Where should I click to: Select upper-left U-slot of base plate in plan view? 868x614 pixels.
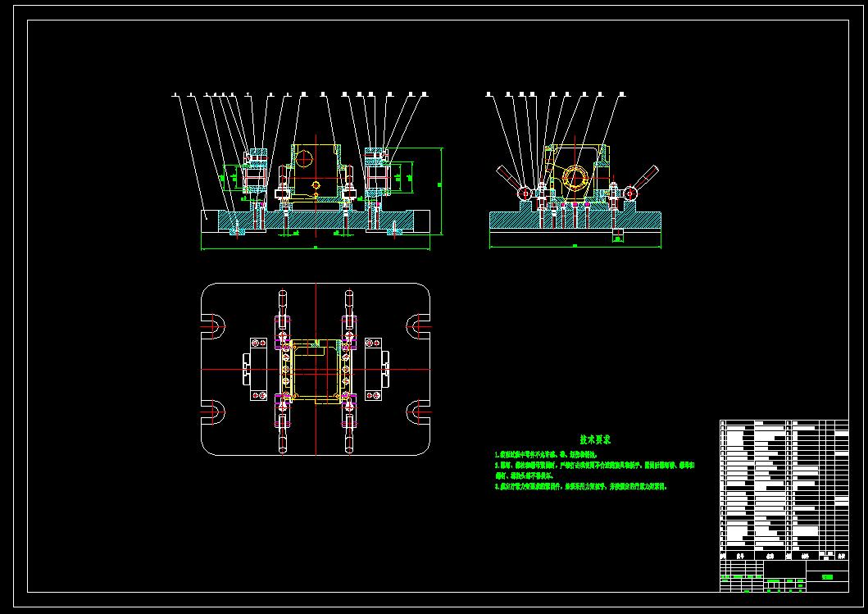pos(213,326)
